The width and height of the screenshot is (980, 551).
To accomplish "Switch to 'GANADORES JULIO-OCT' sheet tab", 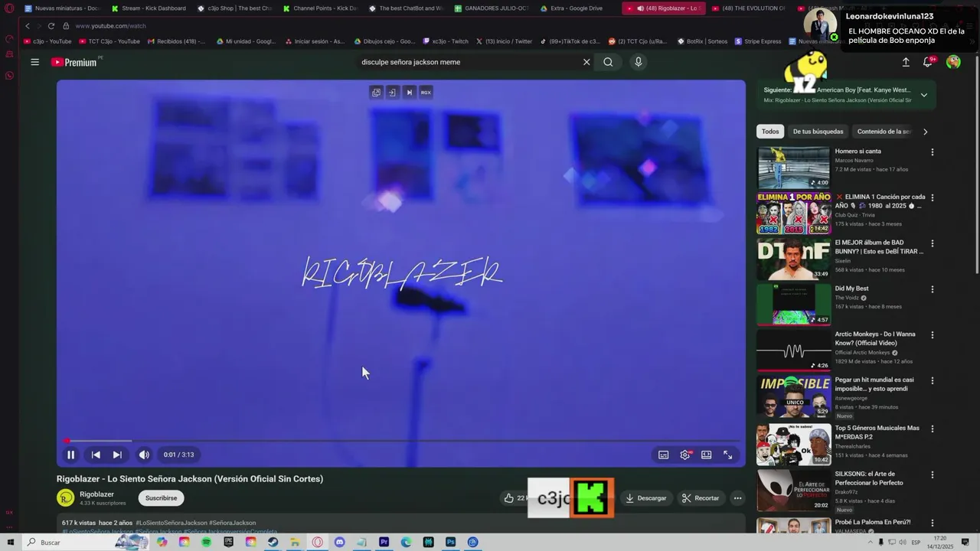I will [x=492, y=8].
